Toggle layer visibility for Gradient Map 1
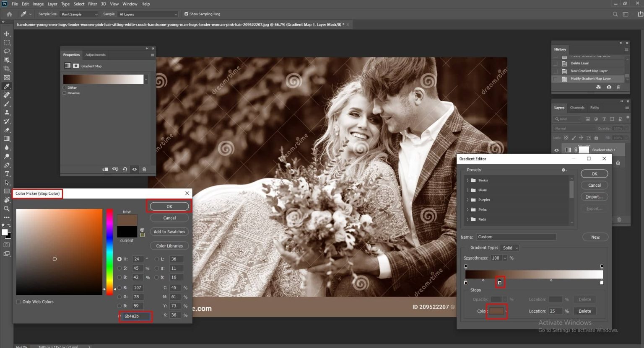 pyautogui.click(x=556, y=150)
